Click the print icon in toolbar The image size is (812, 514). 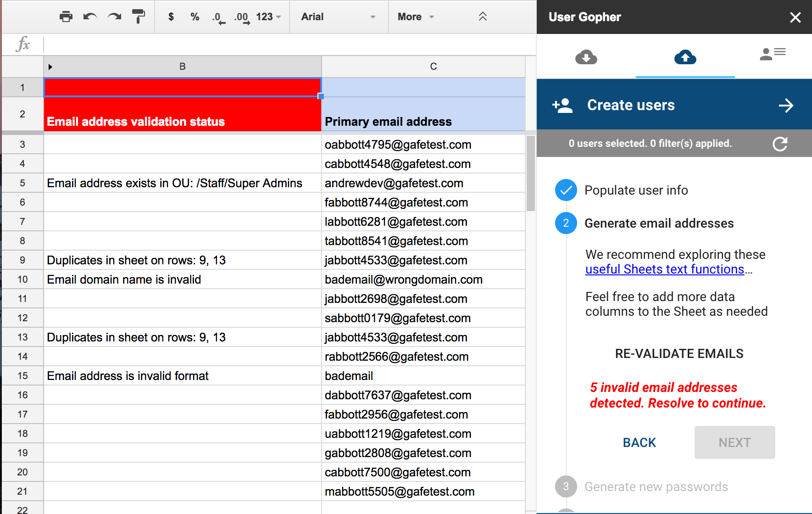coord(66,17)
